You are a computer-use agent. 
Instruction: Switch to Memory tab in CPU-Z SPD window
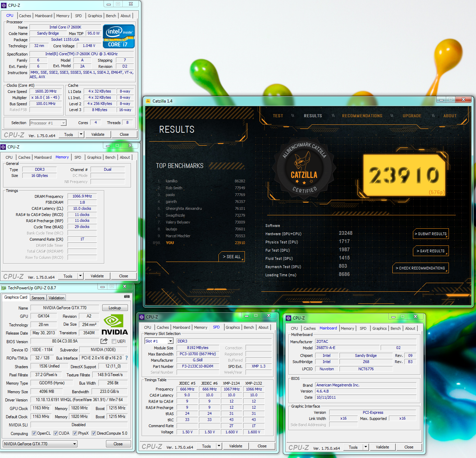[201, 327]
